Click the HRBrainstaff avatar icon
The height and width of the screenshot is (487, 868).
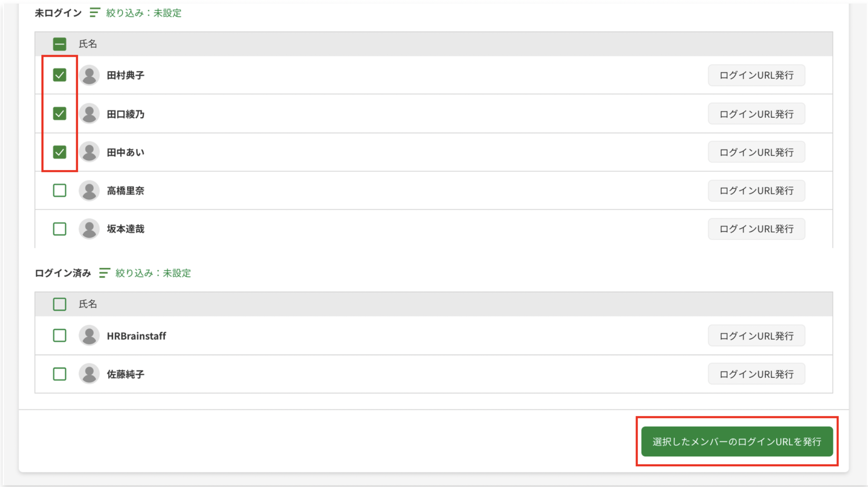point(89,336)
